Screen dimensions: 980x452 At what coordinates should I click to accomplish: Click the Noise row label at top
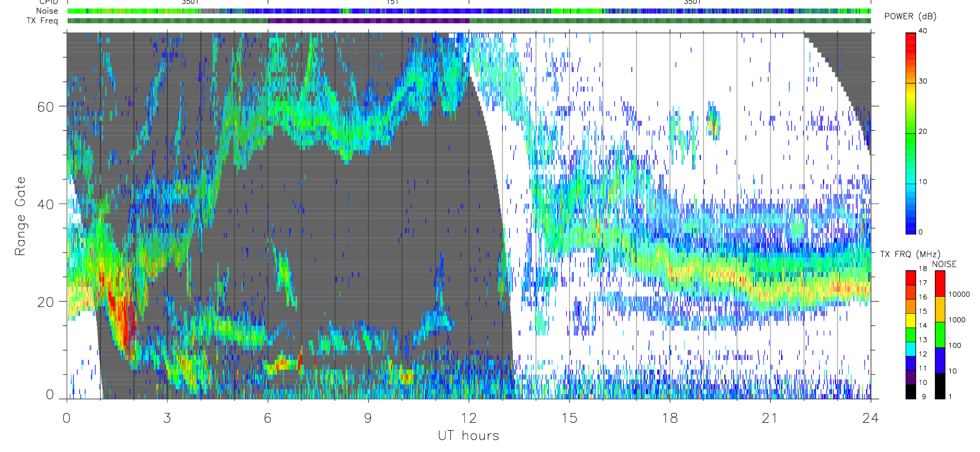(47, 11)
